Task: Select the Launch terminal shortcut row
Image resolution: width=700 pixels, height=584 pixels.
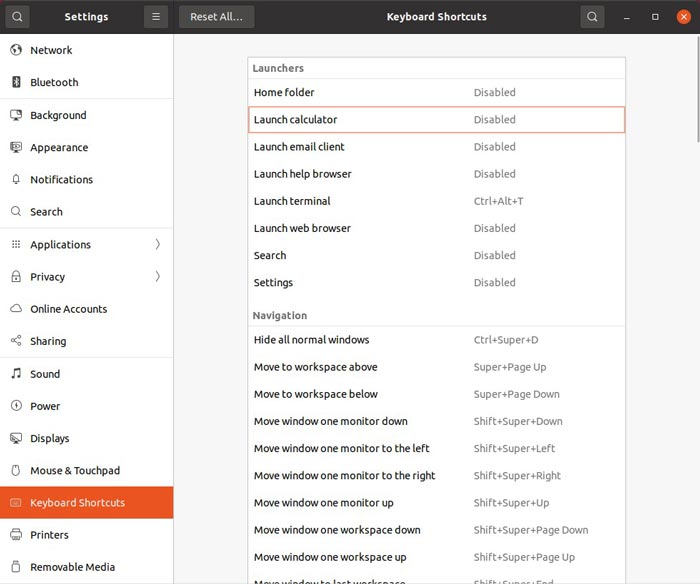Action: (x=436, y=201)
